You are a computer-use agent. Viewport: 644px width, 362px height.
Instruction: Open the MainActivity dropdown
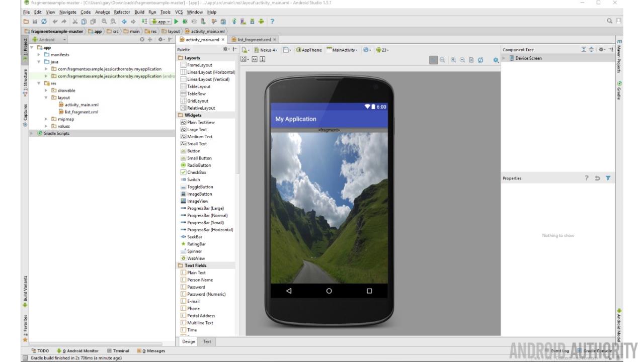click(343, 50)
